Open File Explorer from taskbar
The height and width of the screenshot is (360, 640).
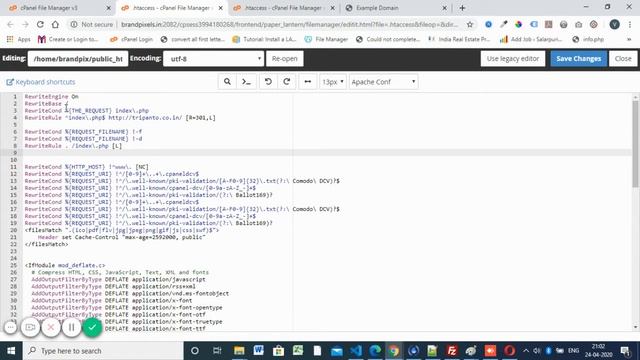pos(239,351)
